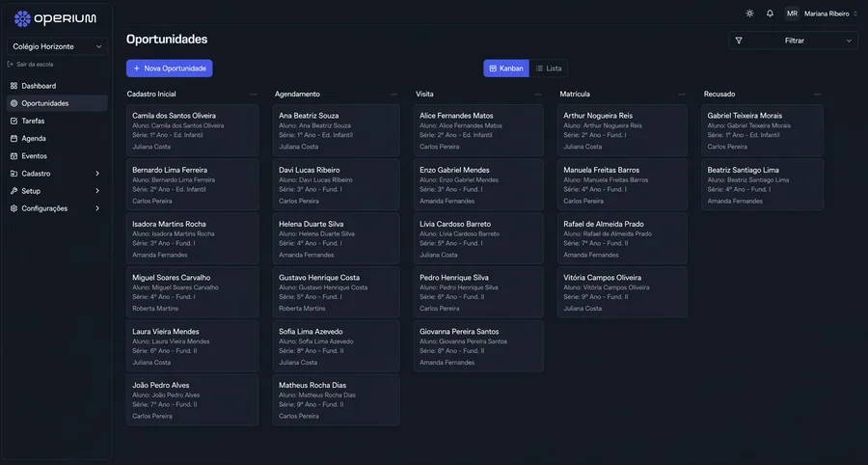The height and width of the screenshot is (465, 868).
Task: Open the notifications bell
Action: pos(770,14)
